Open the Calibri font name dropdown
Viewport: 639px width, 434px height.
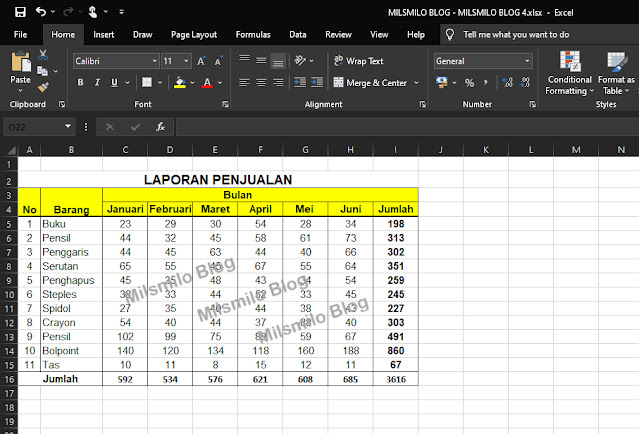(x=154, y=61)
